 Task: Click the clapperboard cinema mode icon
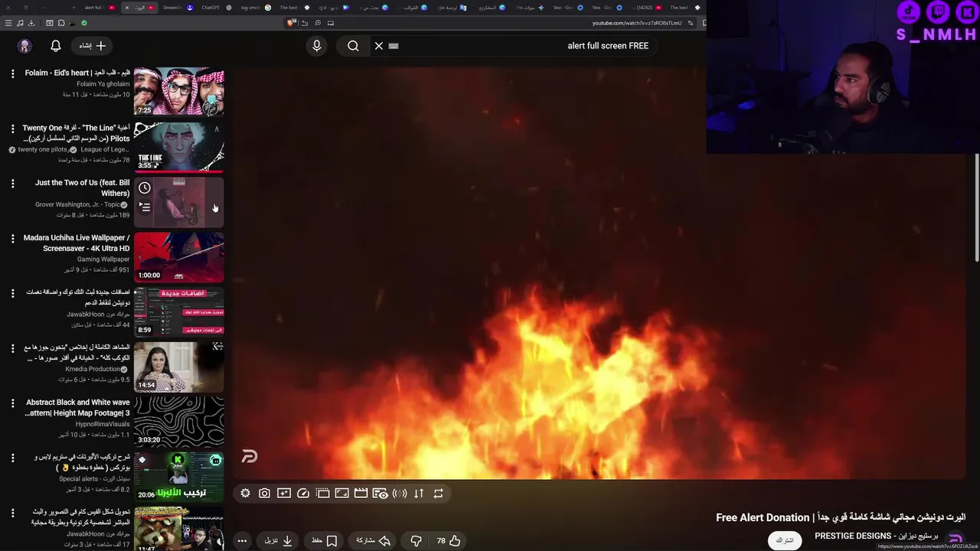[x=361, y=494]
